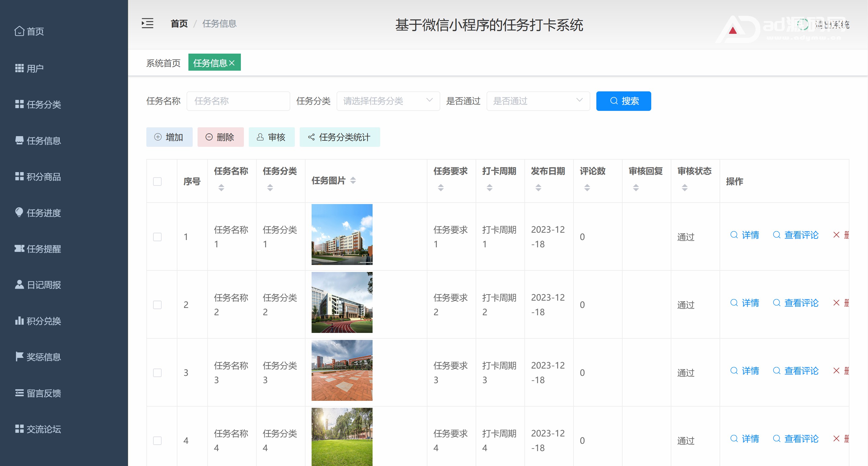Click the 任务名称 search input field

coord(238,101)
